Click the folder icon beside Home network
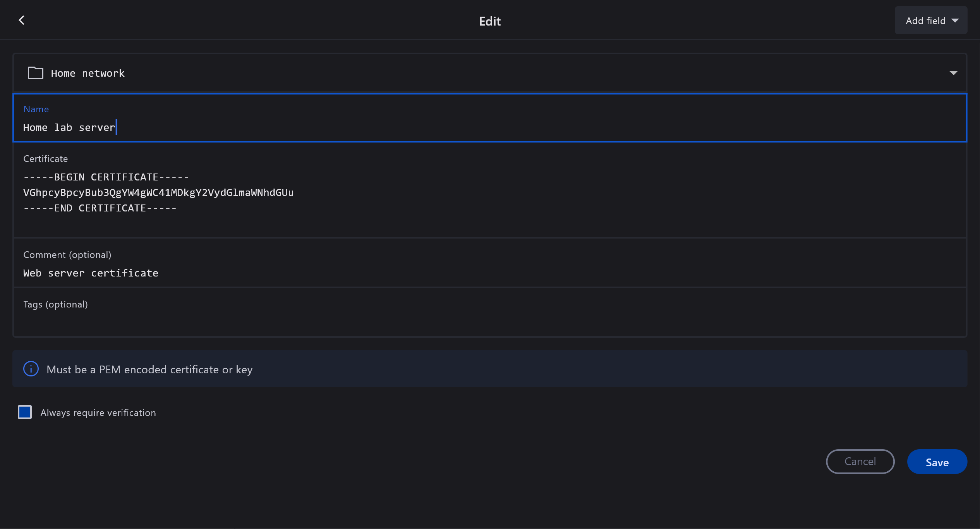The height and width of the screenshot is (529, 980). [36, 73]
